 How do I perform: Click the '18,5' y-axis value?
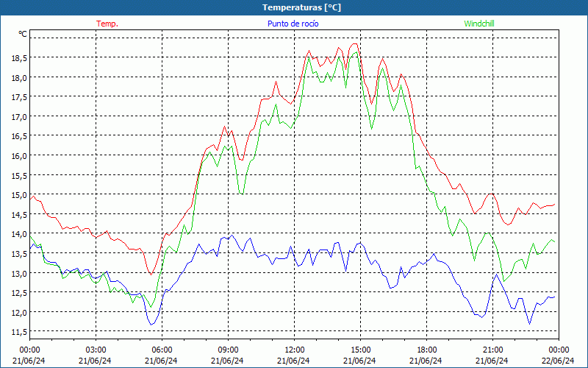tap(19, 58)
